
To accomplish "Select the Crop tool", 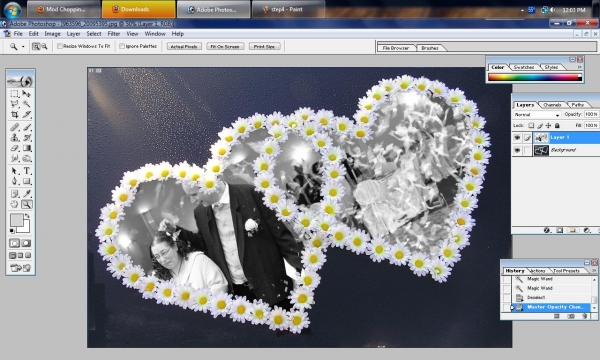I will (x=15, y=114).
